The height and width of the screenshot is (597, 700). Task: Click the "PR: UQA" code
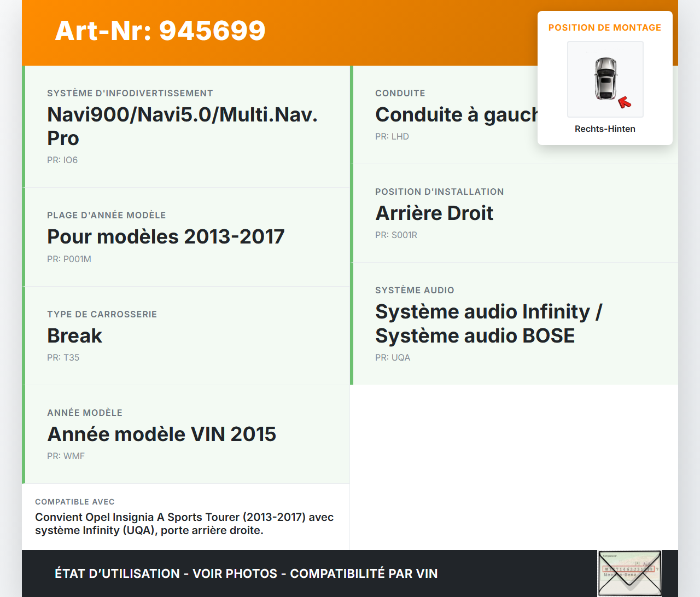tap(393, 357)
